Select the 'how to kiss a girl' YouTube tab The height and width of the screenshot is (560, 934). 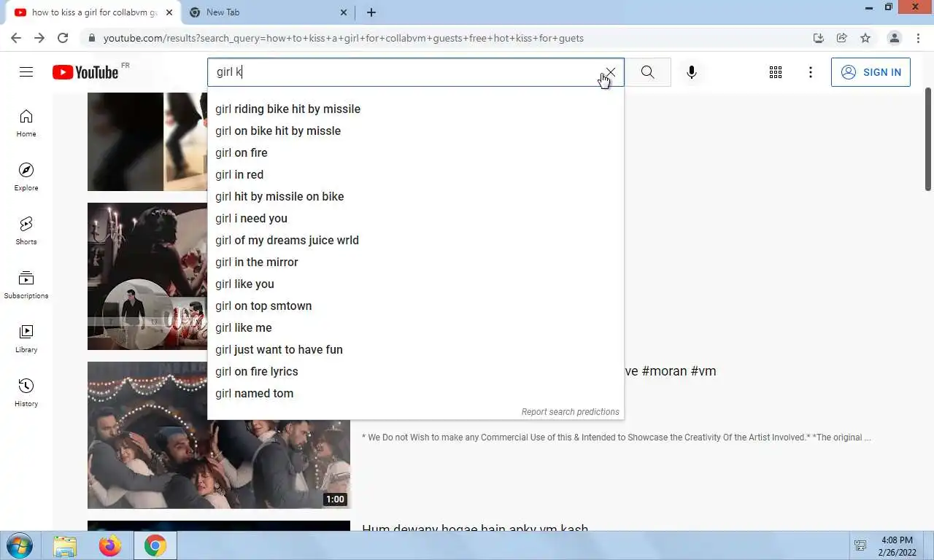(x=93, y=12)
